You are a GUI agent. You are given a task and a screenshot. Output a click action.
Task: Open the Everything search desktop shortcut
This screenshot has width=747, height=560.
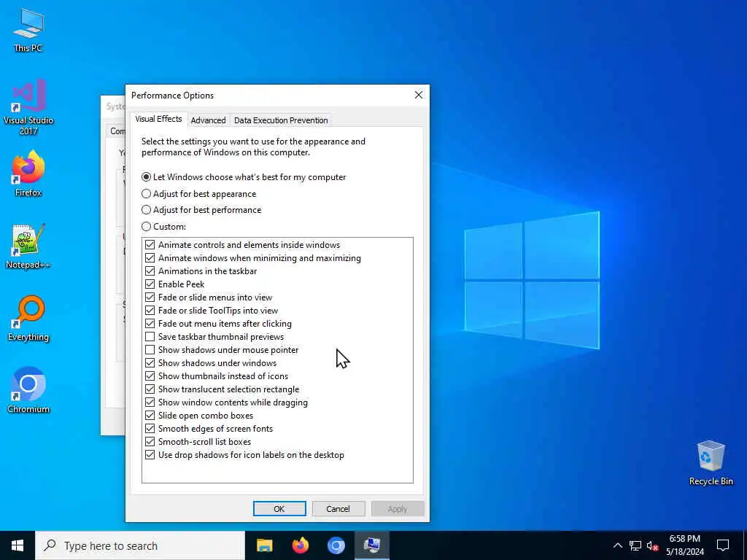28,318
